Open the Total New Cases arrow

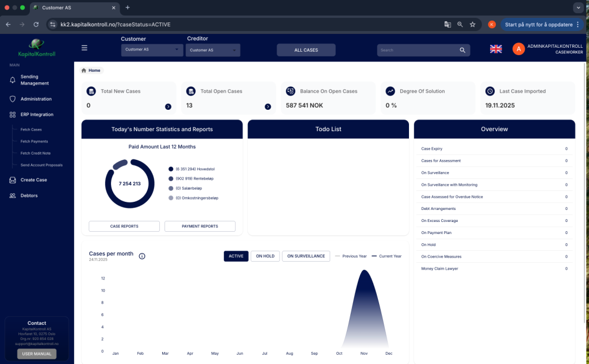pos(168,106)
